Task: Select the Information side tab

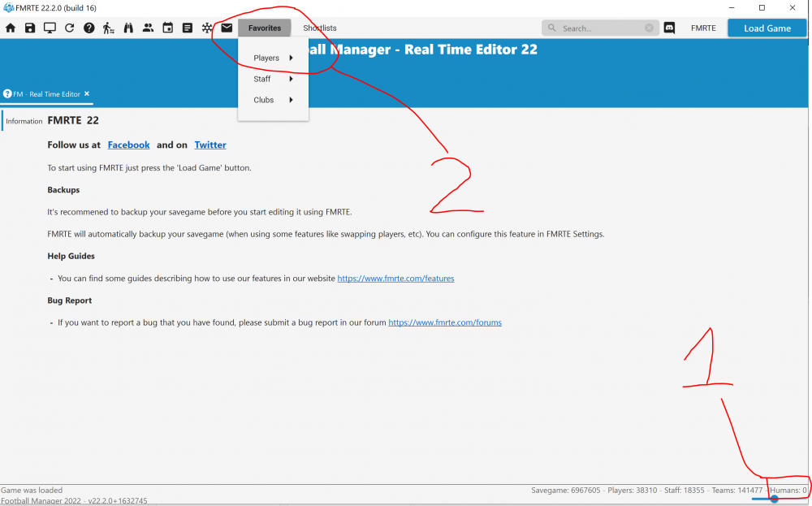Action: [x=24, y=121]
